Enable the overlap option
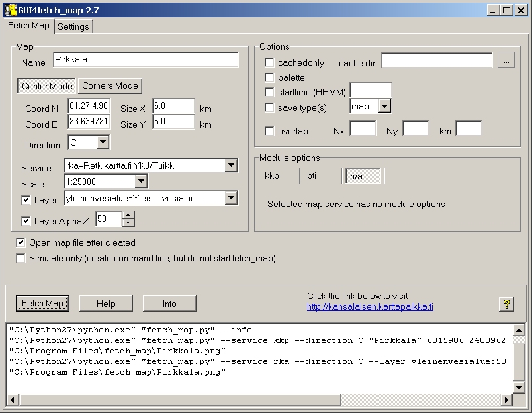 coord(268,131)
